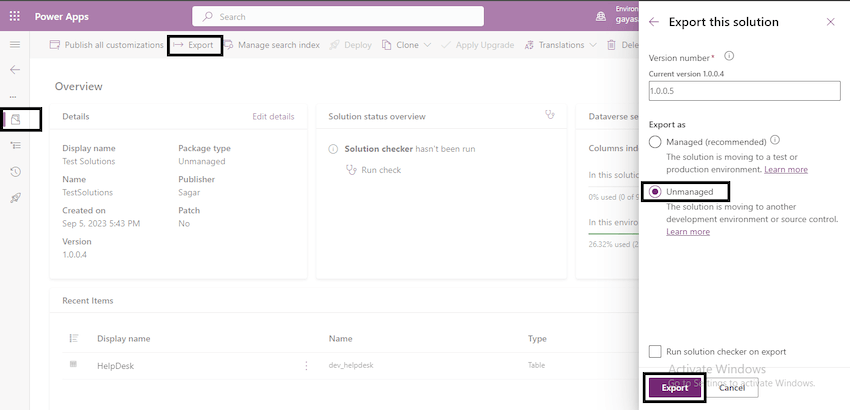Open the Translations dropdown
Image resolution: width=850 pixels, height=410 pixels.
click(x=561, y=45)
